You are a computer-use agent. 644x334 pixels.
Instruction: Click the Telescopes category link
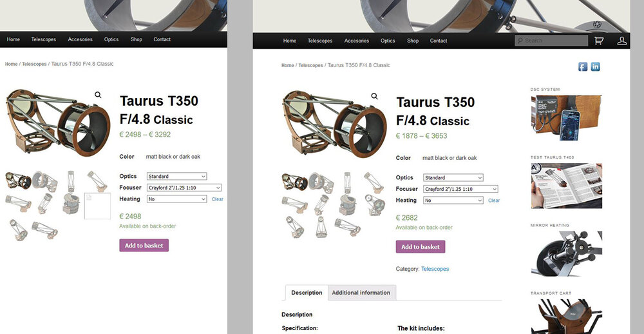point(435,269)
